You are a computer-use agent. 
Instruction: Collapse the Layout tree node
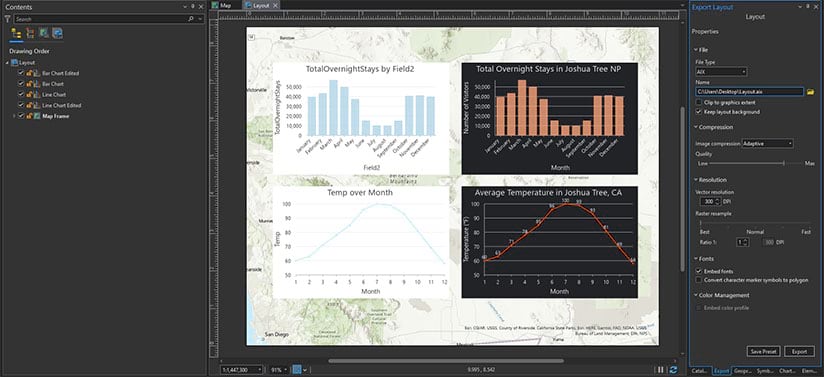8,63
